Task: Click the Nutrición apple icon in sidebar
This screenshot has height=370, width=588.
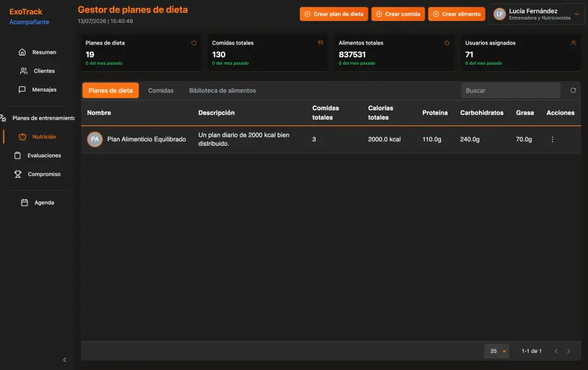Action: coord(22,137)
